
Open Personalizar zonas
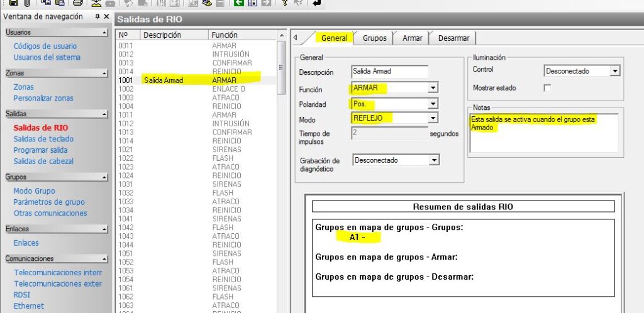(43, 98)
